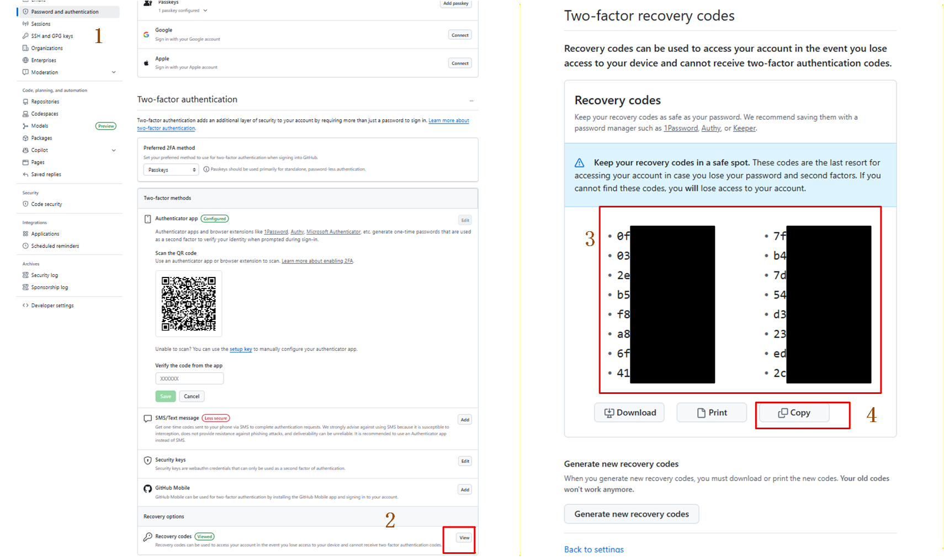Screen dimensions: 944x560
Task: Click the two-factor section ellipsis menu
Action: [x=471, y=101]
